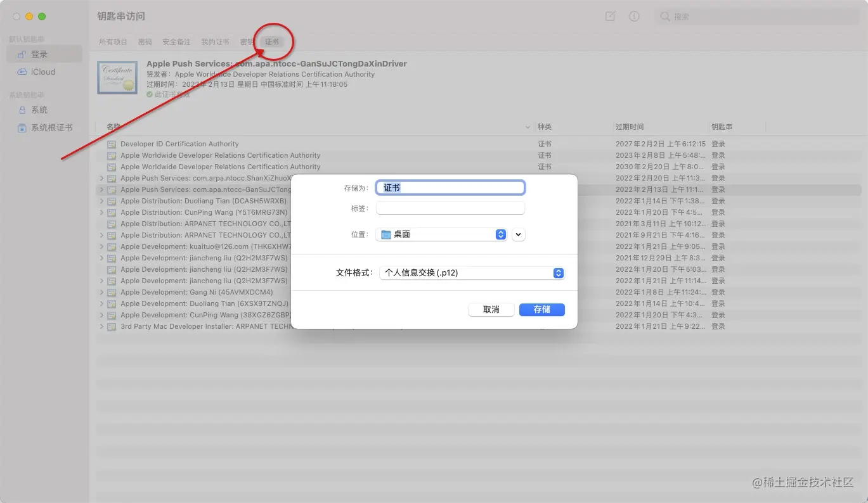Screen dimensions: 868x503
Task: Click icon of Duoliang Tian (DCASH5WRXB) distribution certificate
Action: [x=112, y=201]
